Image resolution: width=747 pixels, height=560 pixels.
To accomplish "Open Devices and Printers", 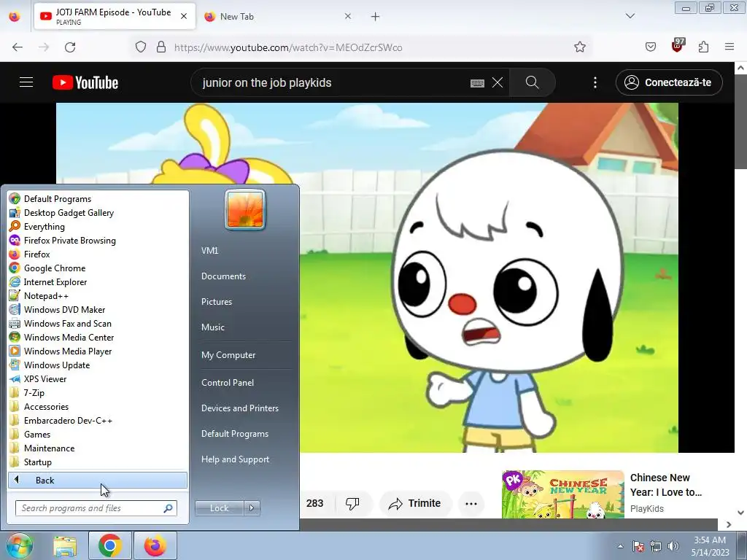I will click(x=239, y=408).
